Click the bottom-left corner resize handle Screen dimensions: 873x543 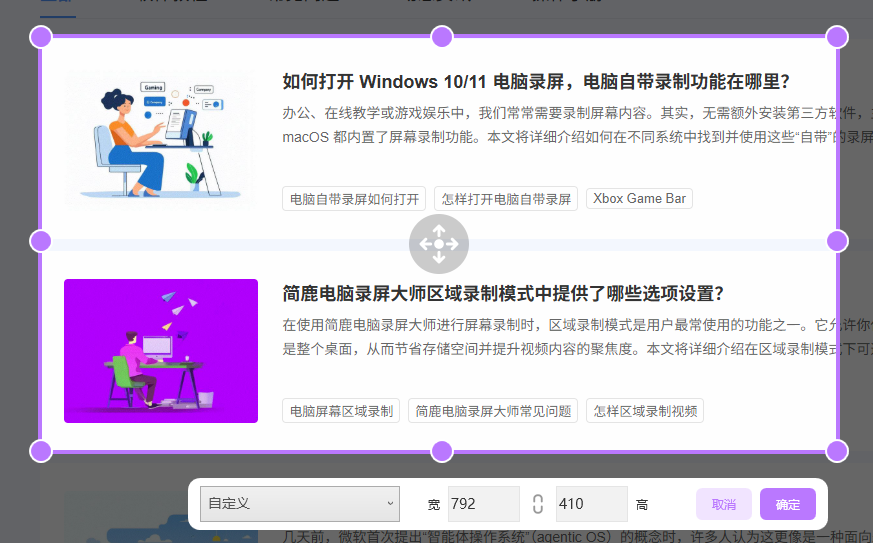click(x=41, y=451)
